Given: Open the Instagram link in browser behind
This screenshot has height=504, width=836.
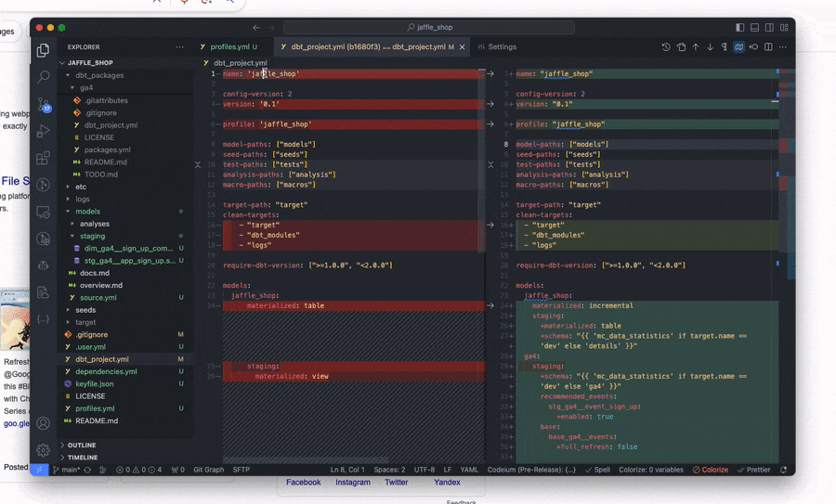Looking at the screenshot, I should tap(352, 482).
